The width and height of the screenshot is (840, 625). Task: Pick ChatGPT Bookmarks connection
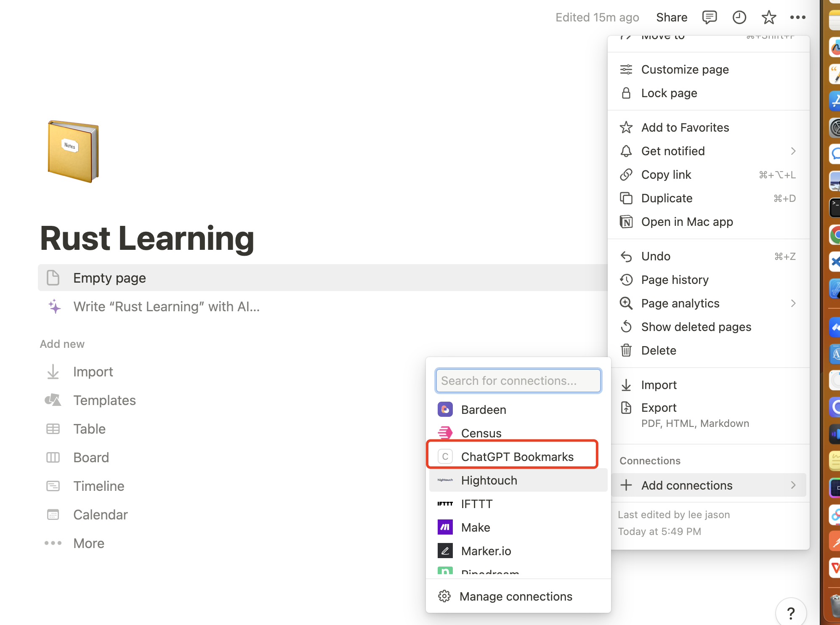click(517, 456)
